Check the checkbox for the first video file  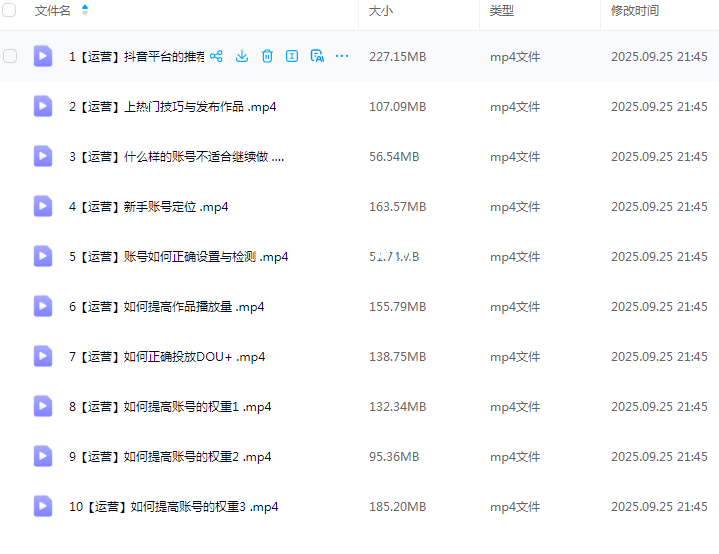tap(10, 57)
